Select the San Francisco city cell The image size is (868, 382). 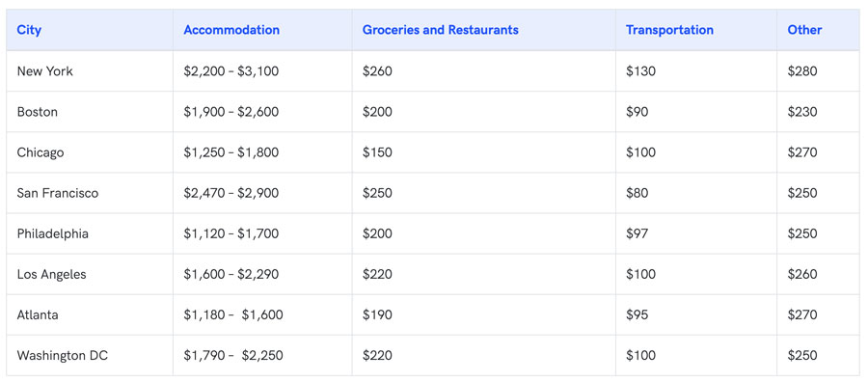click(58, 193)
